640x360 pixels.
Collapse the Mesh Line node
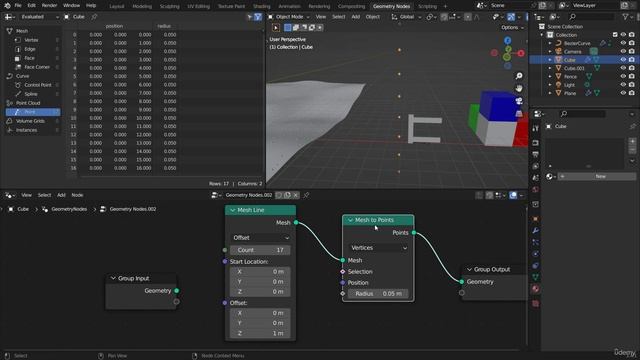[x=233, y=210]
